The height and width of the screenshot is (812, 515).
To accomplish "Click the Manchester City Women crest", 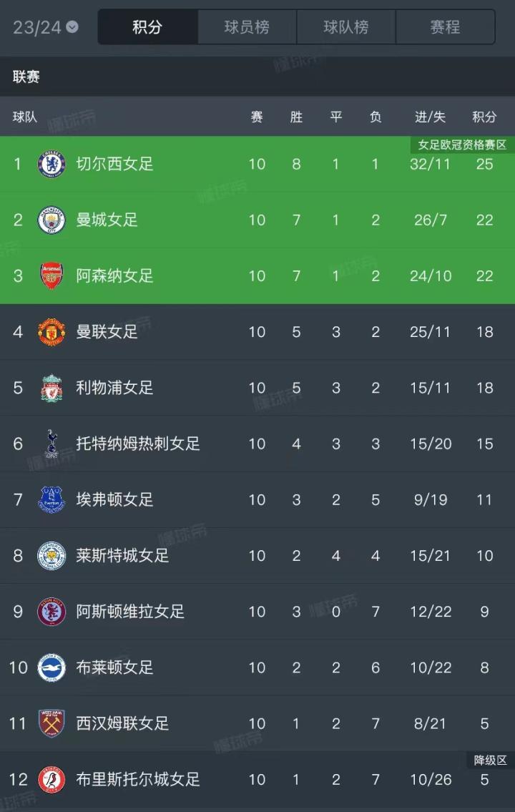I will pyautogui.click(x=51, y=220).
